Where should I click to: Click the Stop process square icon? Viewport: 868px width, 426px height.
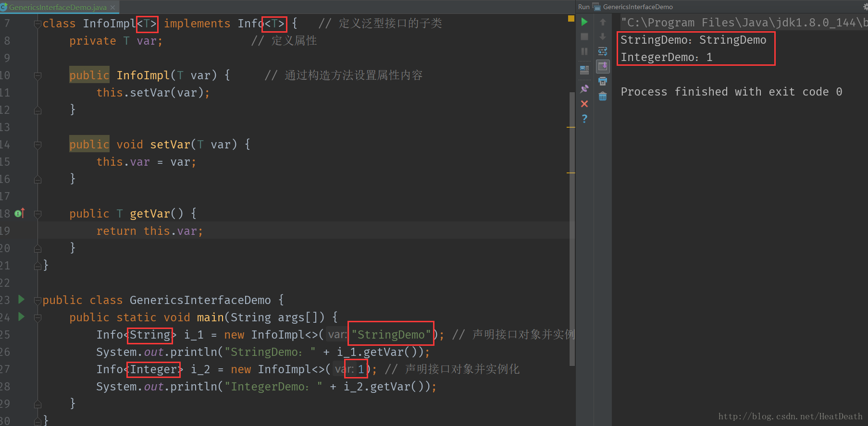coord(584,37)
